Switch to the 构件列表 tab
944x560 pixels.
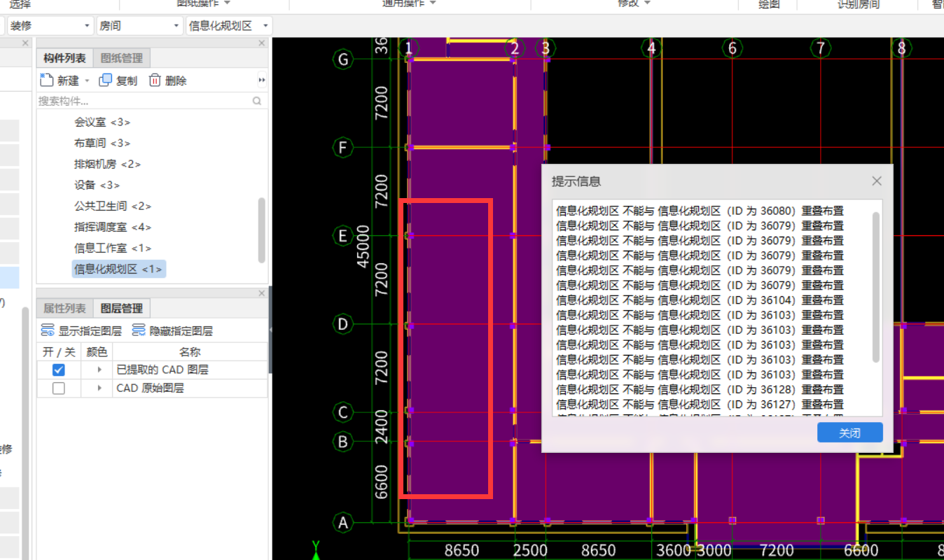(x=64, y=58)
